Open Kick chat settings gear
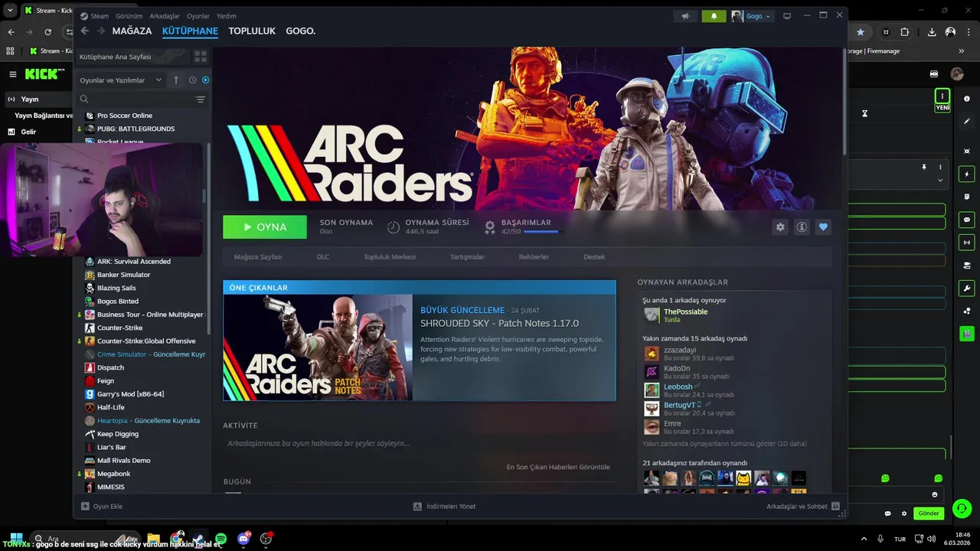980x551 pixels. (x=904, y=514)
